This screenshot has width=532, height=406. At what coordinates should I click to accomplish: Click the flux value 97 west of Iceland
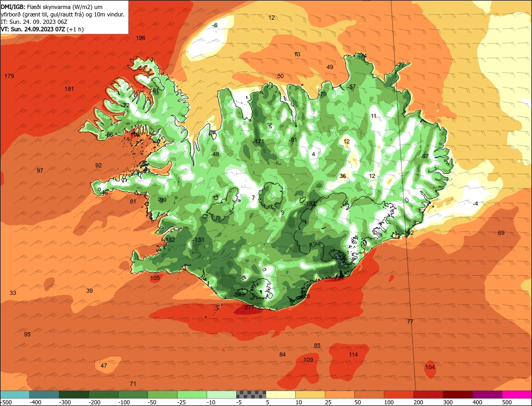click(x=40, y=171)
